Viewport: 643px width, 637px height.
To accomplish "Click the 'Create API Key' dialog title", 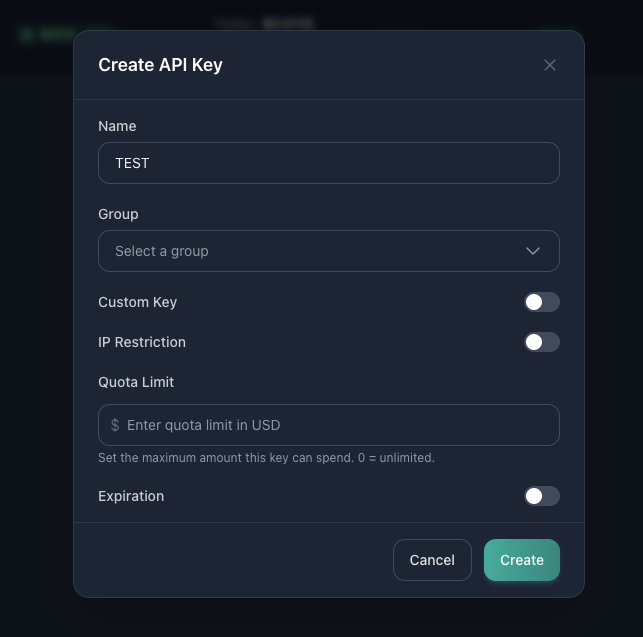I will (160, 65).
